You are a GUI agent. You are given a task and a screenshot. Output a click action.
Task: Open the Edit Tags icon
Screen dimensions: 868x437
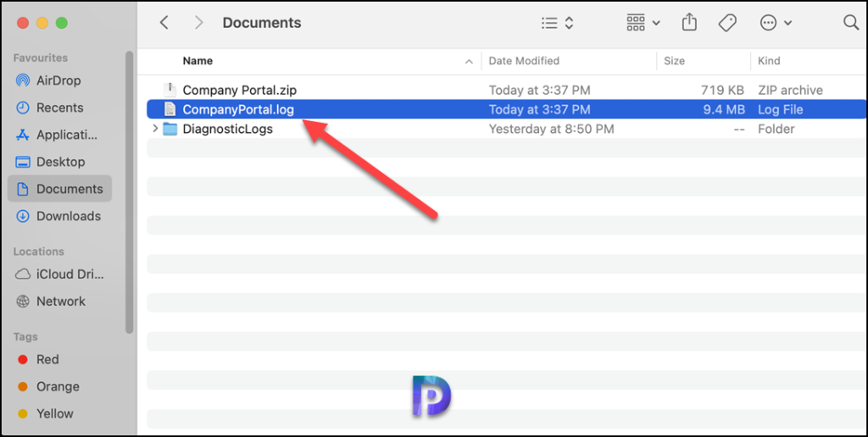pyautogui.click(x=726, y=23)
